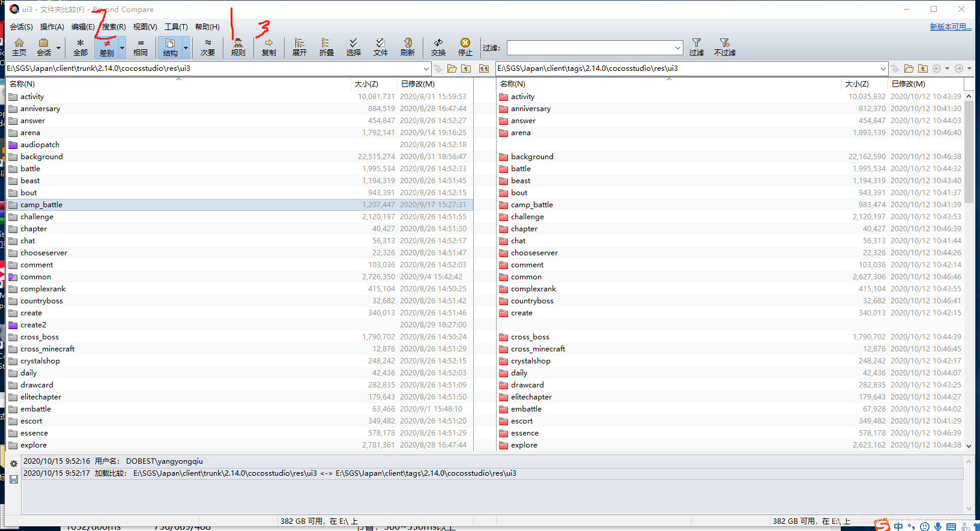Screen dimensions: 980x531
Task: Open the 会话(S) menu
Action: (x=21, y=27)
